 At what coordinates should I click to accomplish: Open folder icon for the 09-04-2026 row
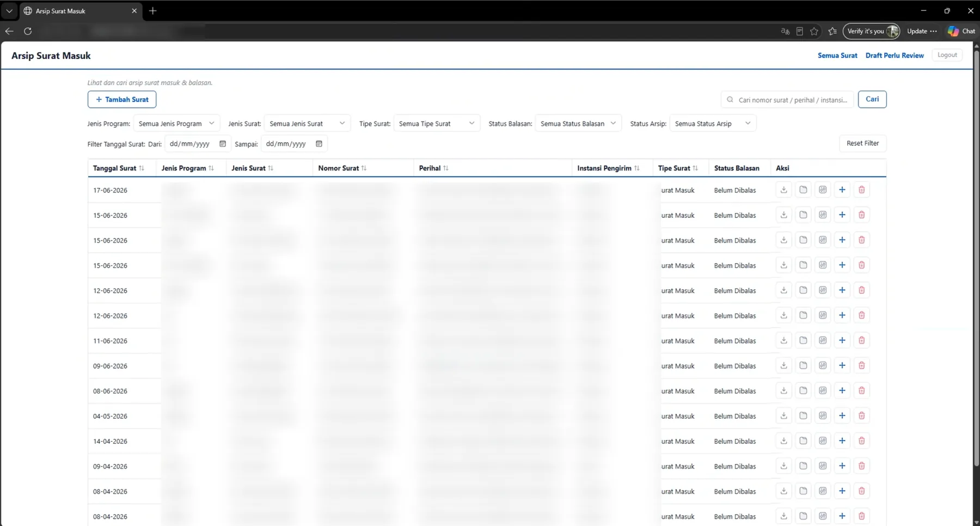[x=803, y=466]
